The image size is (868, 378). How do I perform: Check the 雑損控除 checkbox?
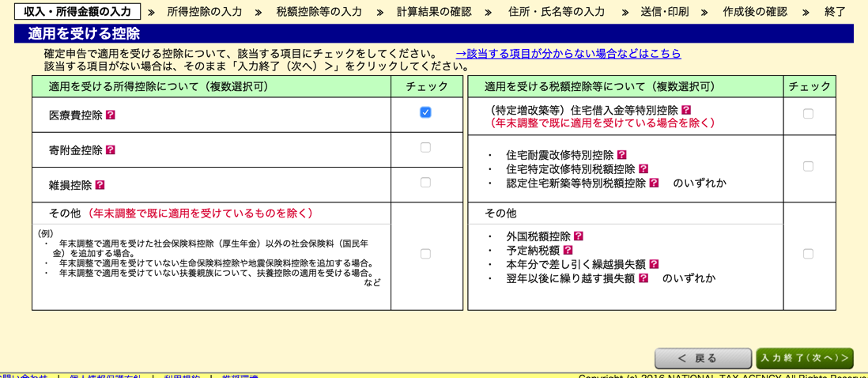point(425,182)
